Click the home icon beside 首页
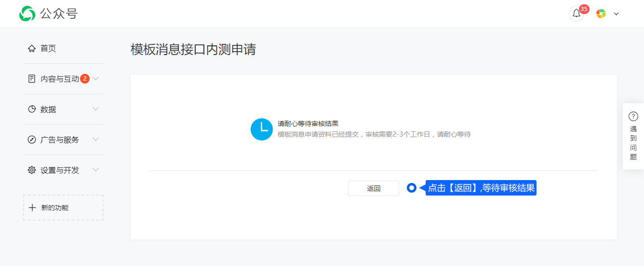Viewport: 644px width, 266px height. pyautogui.click(x=32, y=48)
